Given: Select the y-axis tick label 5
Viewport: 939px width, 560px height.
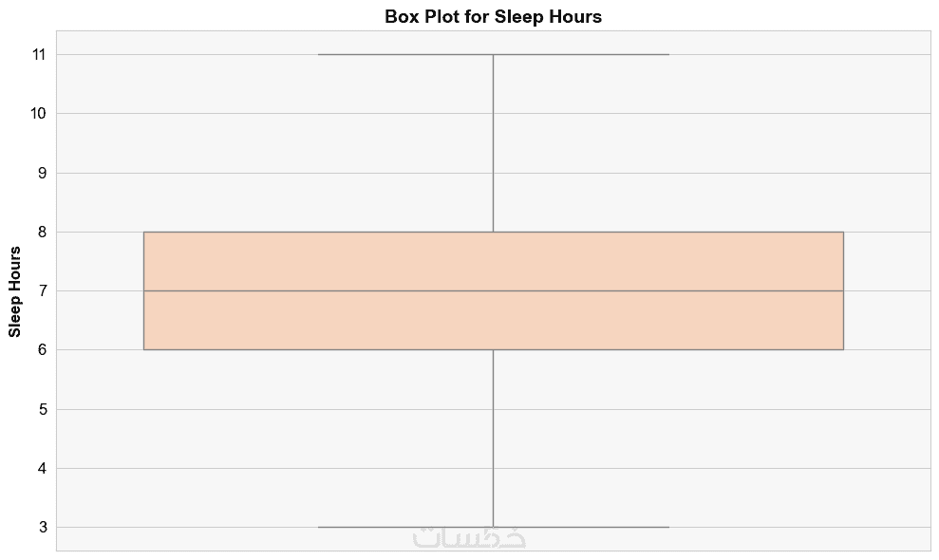Looking at the screenshot, I should 44,409.
